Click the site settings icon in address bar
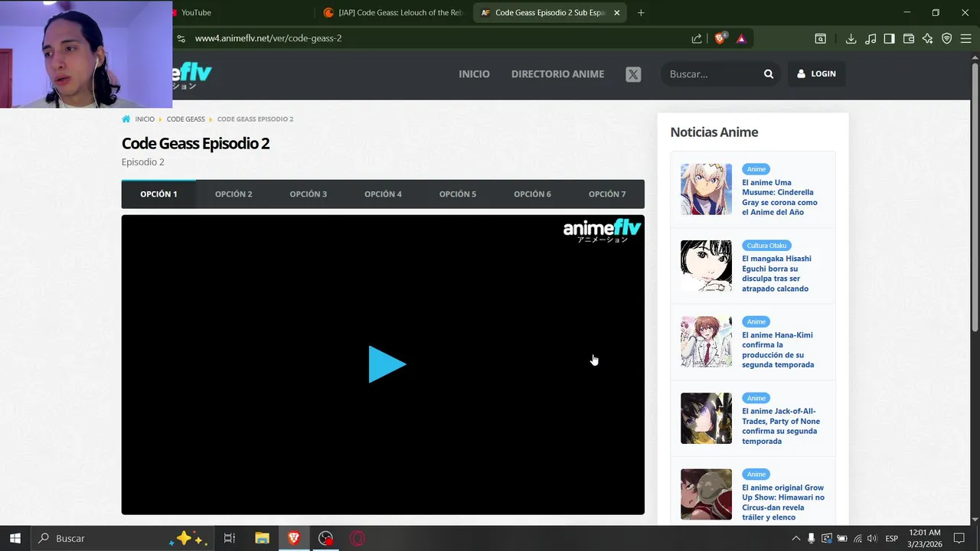 click(181, 38)
